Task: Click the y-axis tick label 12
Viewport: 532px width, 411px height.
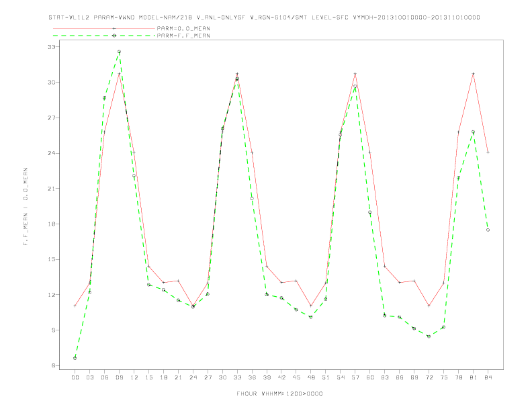Action: click(51, 295)
